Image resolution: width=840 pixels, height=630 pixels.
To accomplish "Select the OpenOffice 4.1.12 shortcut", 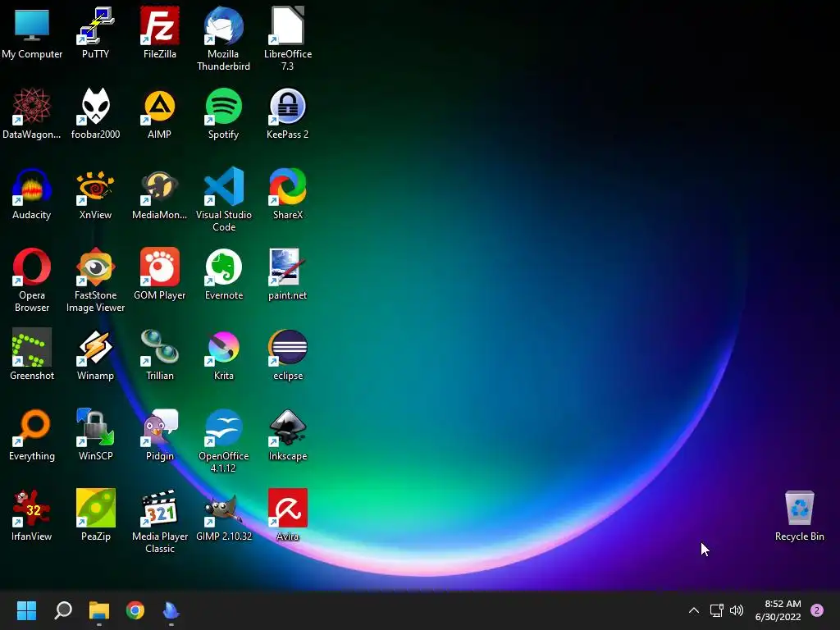I will [x=223, y=441].
